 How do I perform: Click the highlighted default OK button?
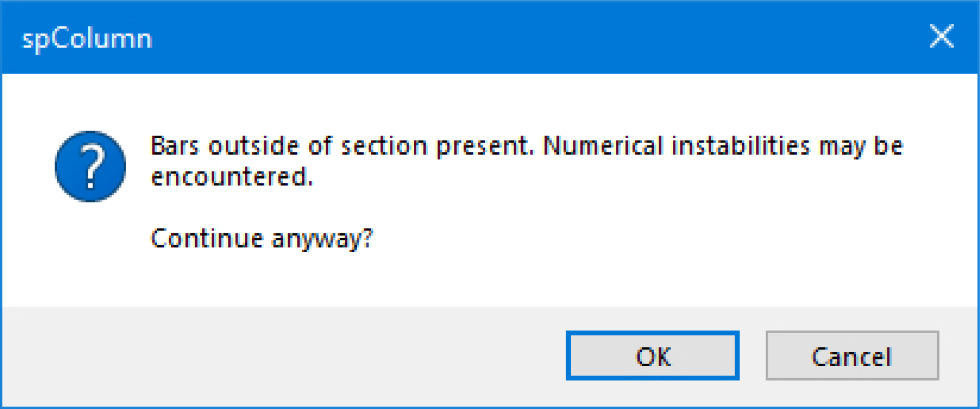tap(652, 356)
